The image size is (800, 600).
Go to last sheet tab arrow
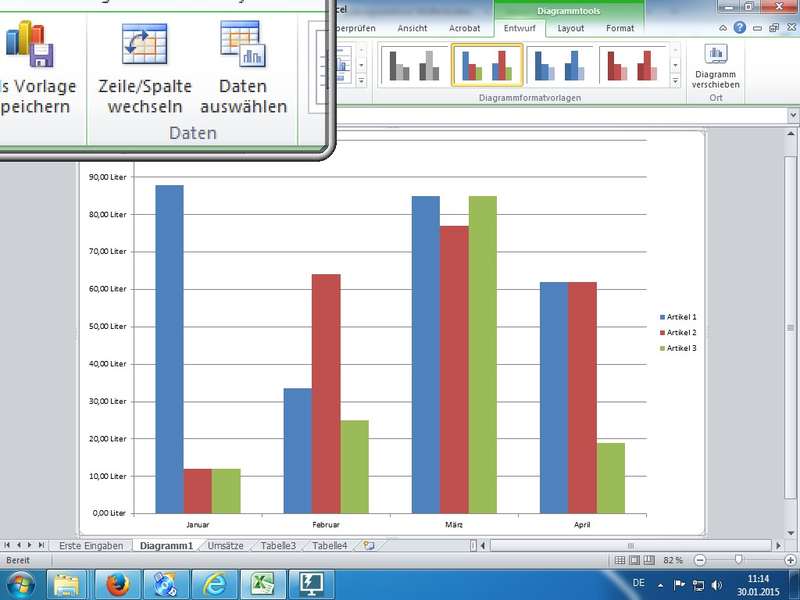[41, 545]
